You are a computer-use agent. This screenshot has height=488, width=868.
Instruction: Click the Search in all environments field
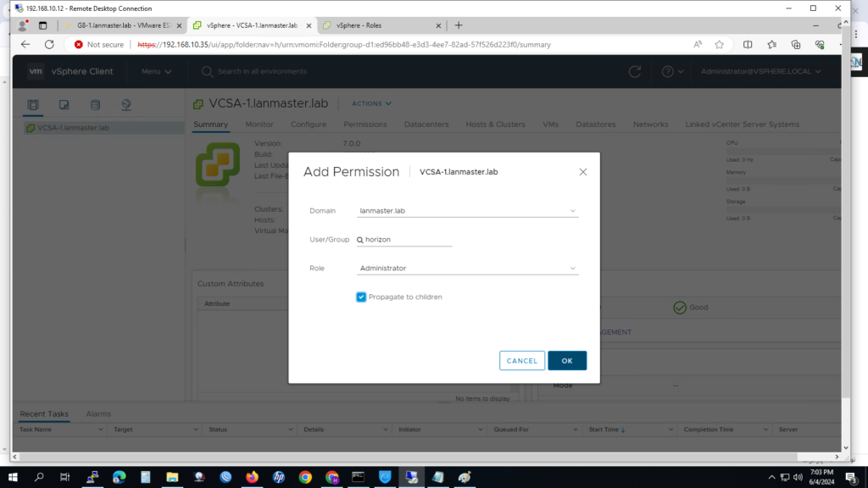click(263, 71)
